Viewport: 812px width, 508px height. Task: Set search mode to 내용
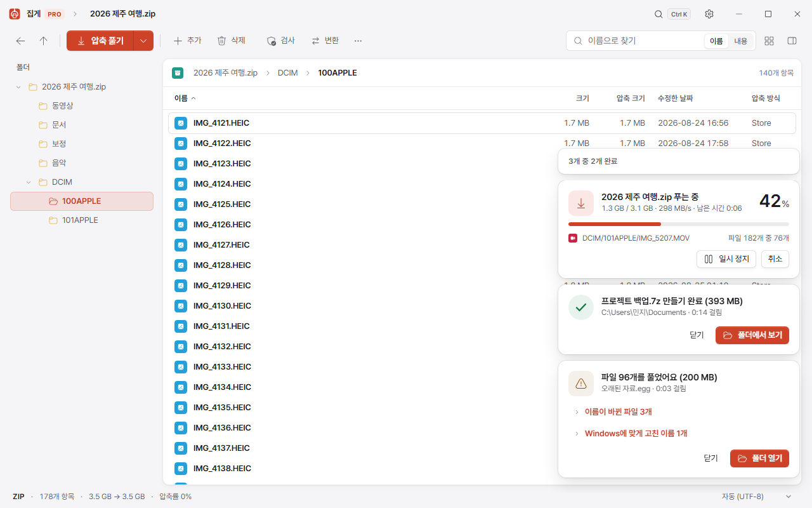click(x=740, y=41)
